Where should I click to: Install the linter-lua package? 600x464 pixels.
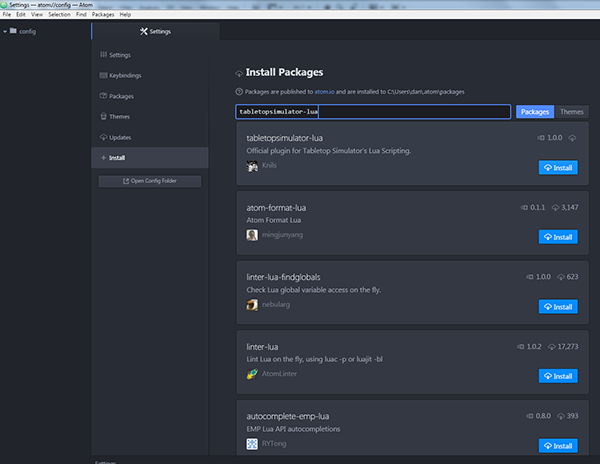pyautogui.click(x=558, y=376)
